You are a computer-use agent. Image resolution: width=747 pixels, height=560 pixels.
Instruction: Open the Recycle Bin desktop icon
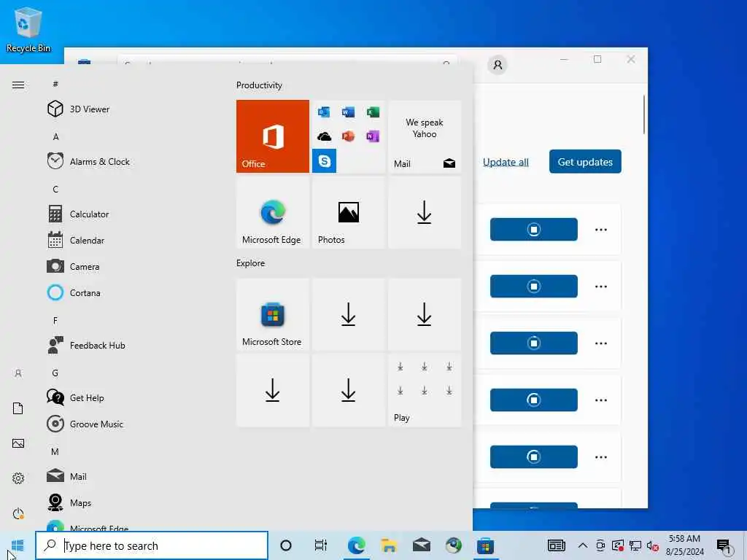click(28, 29)
